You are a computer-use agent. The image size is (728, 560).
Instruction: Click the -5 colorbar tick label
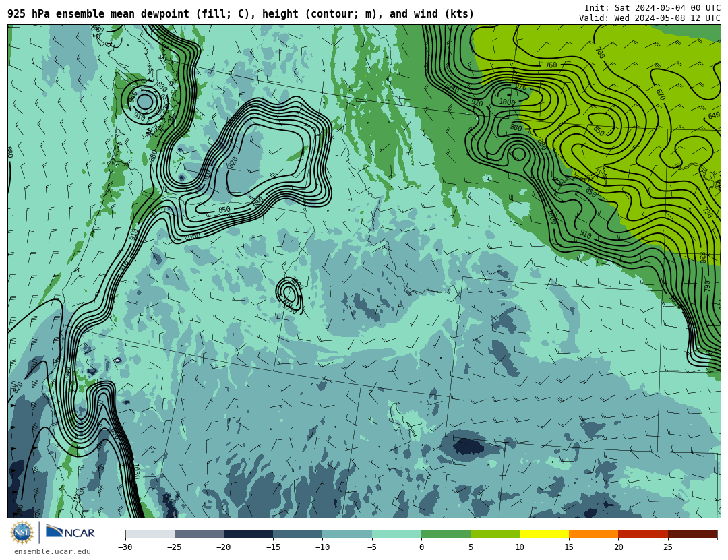pos(371,547)
